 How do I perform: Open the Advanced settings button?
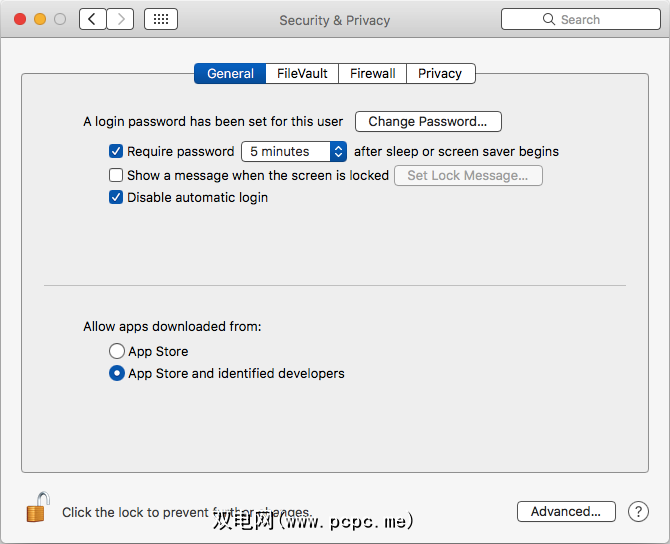(x=566, y=511)
